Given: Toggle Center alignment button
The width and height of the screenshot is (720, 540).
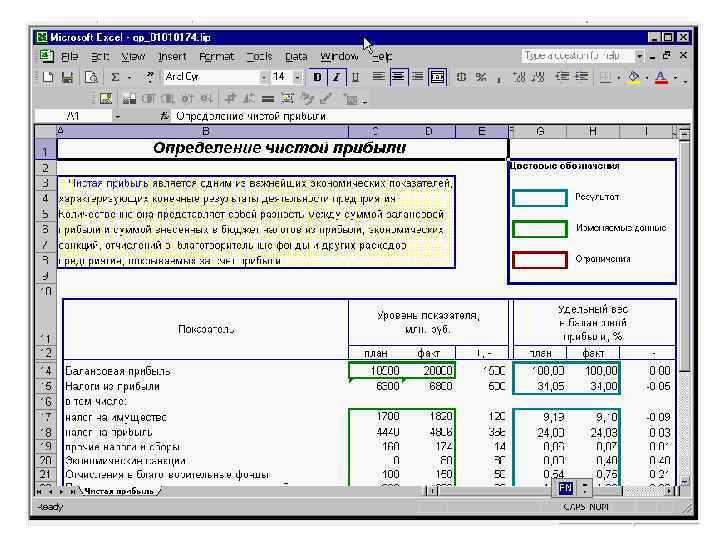Looking at the screenshot, I should [x=398, y=77].
